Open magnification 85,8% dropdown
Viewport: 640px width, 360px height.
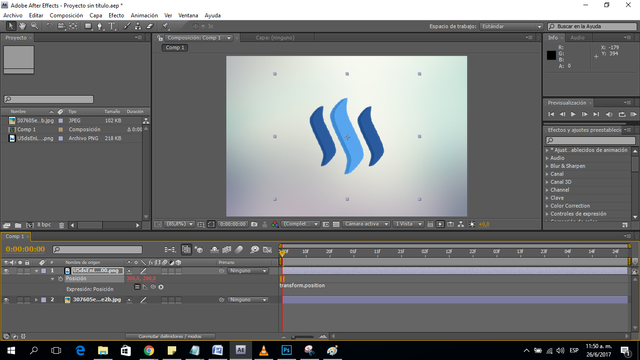(x=180, y=224)
